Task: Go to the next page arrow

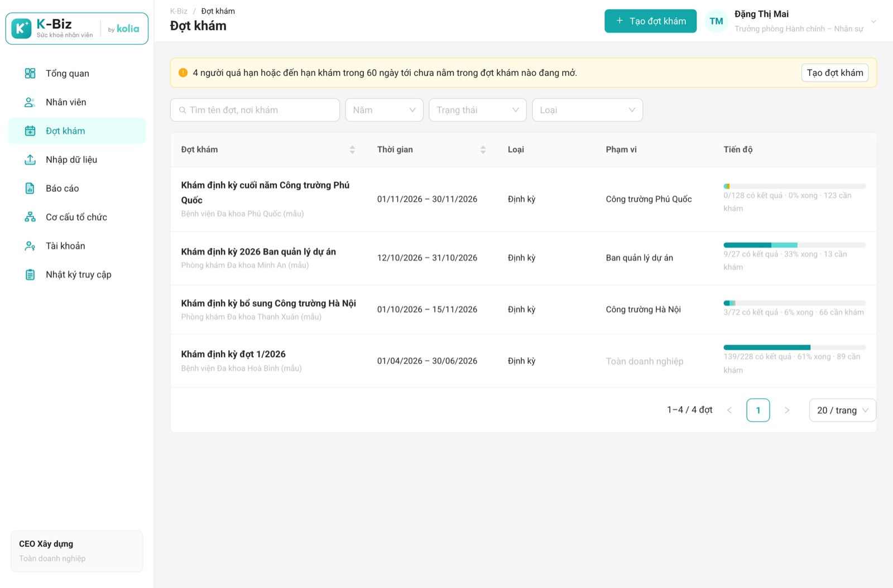Action: 787,410
